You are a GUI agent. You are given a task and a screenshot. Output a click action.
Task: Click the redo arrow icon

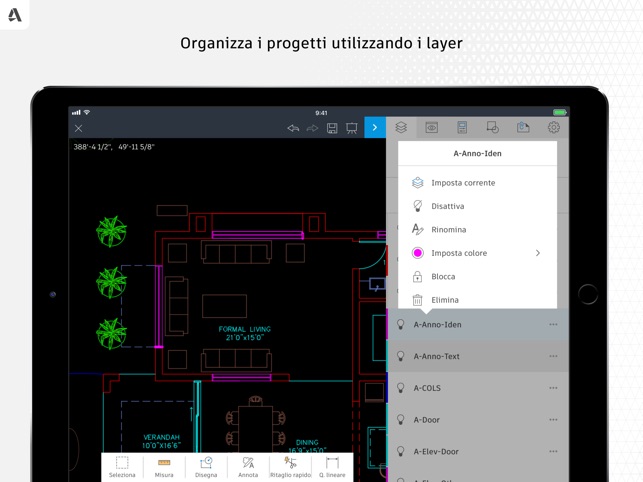(312, 128)
